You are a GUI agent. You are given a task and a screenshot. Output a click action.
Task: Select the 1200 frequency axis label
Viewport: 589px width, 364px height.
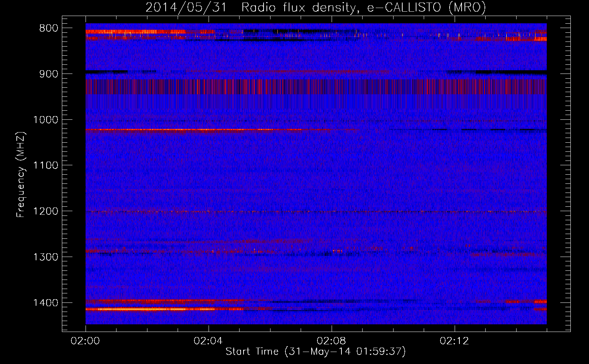(46, 211)
